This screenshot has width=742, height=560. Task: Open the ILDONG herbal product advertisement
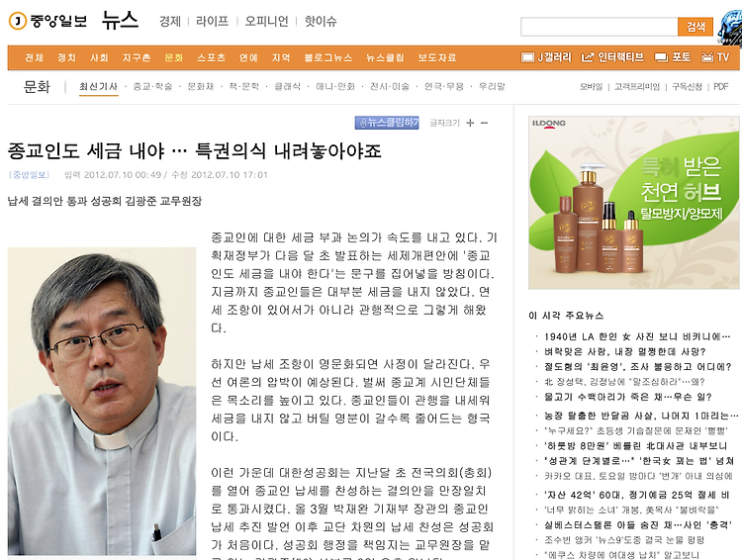coord(633,203)
